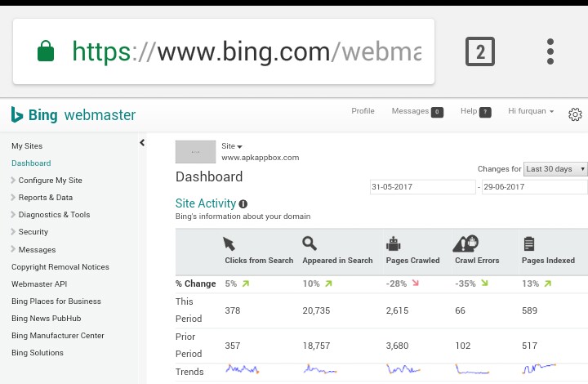
Task: Click the Messages count badge showing 0
Action: pos(437,112)
